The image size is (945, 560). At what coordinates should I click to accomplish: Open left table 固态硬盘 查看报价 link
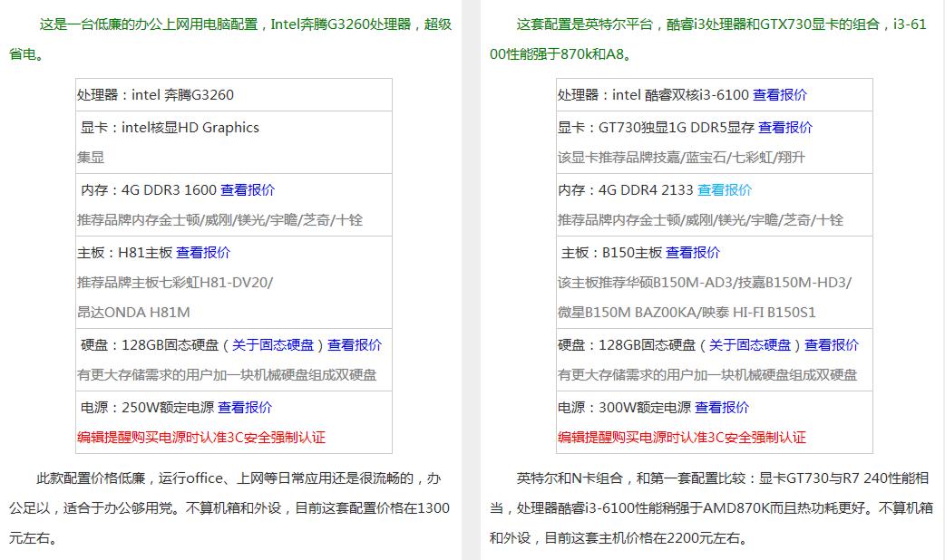click(x=356, y=345)
